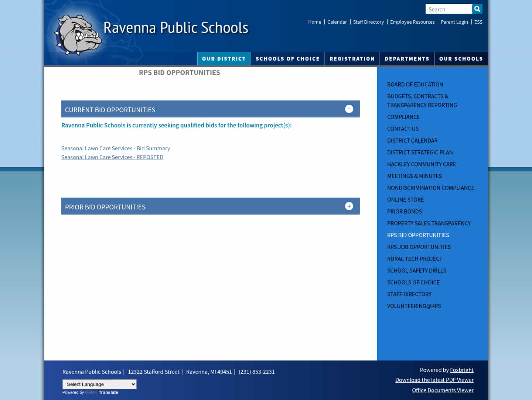
Task: Click the phone number (231) 853-2231
Action: point(257,372)
